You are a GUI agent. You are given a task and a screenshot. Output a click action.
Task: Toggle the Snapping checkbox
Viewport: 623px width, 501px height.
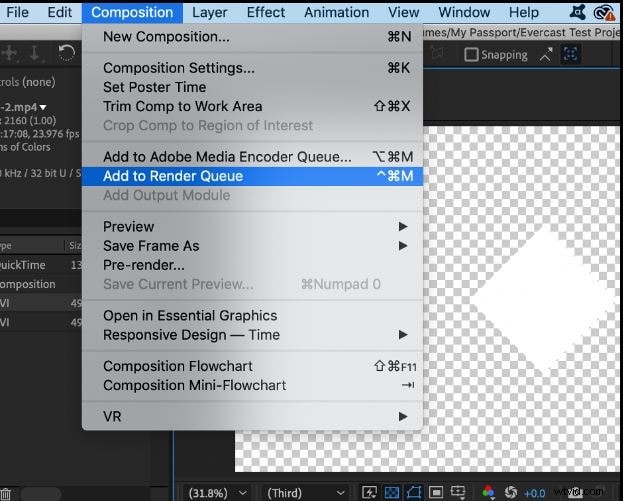coord(471,54)
